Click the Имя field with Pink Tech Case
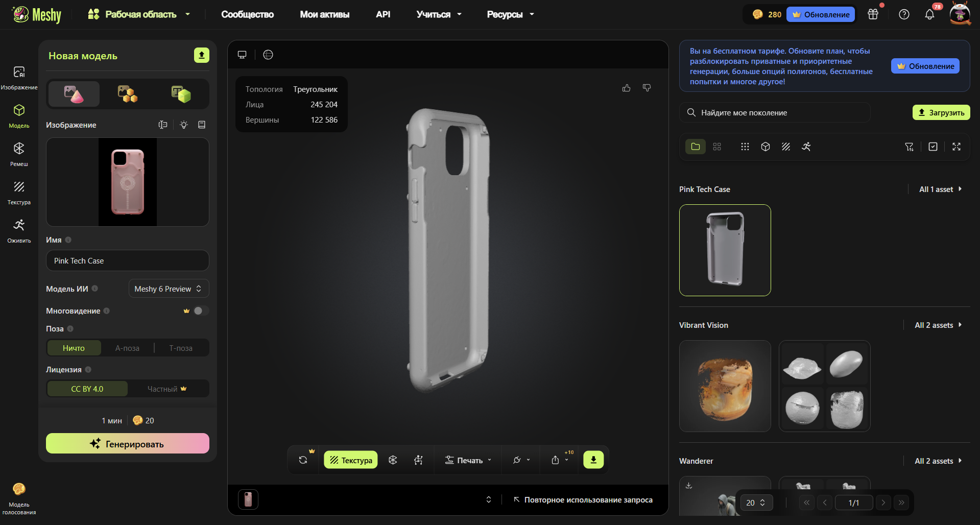 128,260
